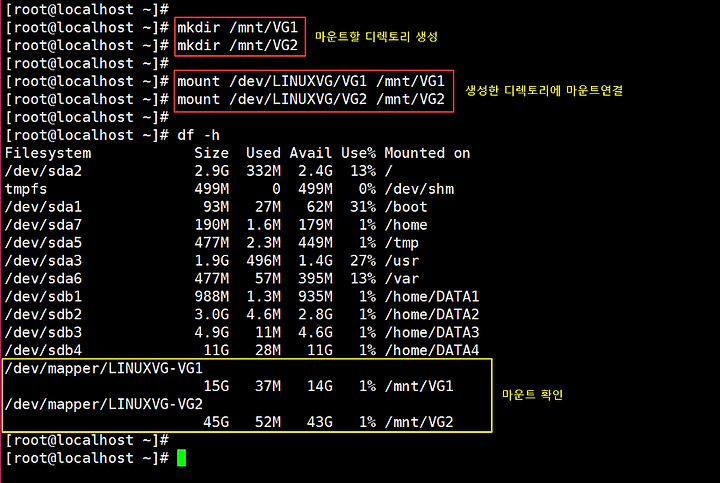Click the '27%' usage of /dev/sda3
720x483 pixels.
click(363, 260)
